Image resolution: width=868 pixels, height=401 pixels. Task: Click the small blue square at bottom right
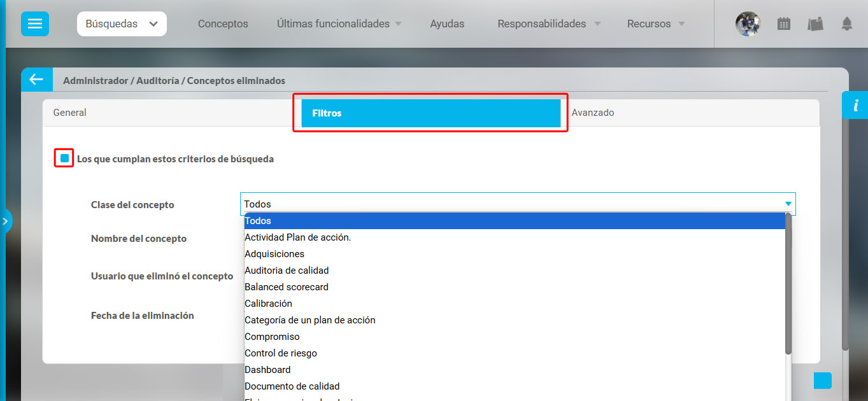click(822, 380)
